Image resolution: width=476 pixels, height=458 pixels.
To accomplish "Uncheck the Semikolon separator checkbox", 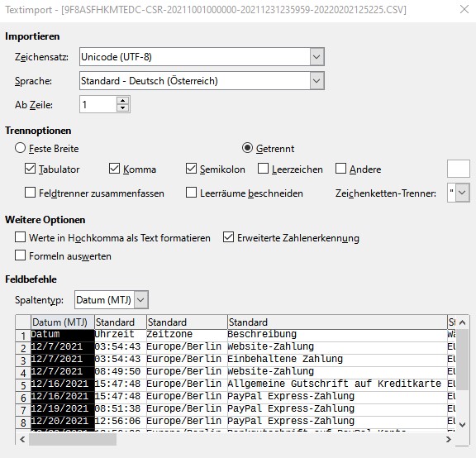I will 191,169.
